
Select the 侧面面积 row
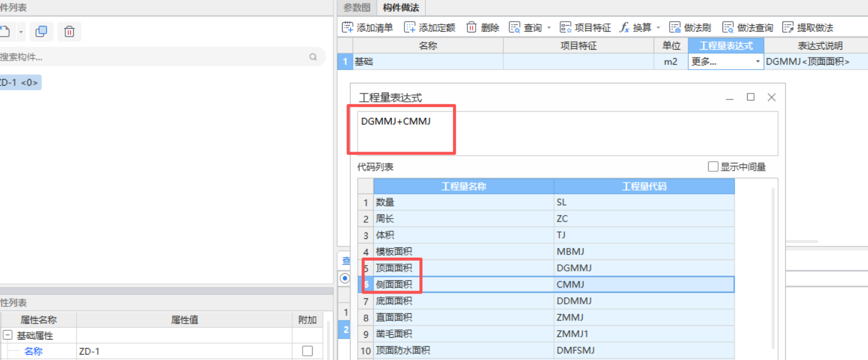(546, 285)
